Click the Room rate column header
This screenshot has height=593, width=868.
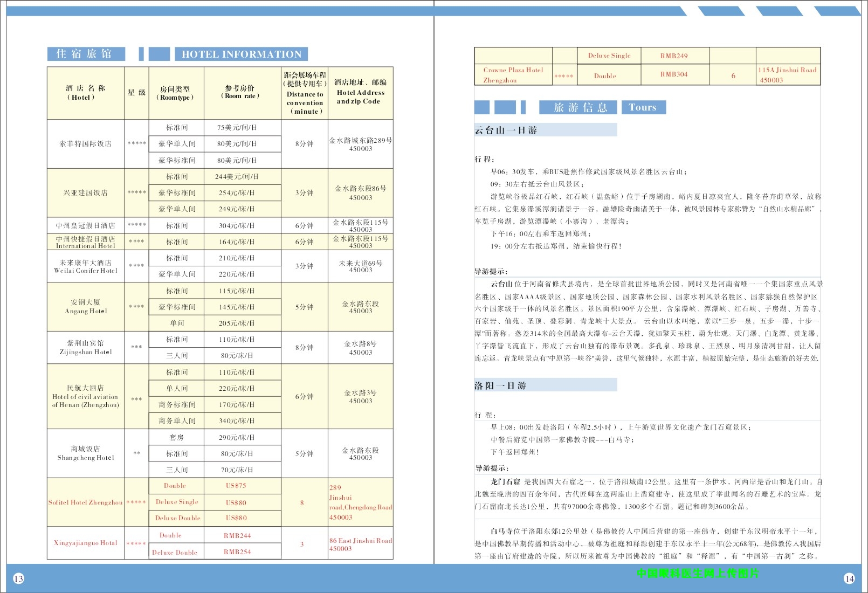point(240,92)
